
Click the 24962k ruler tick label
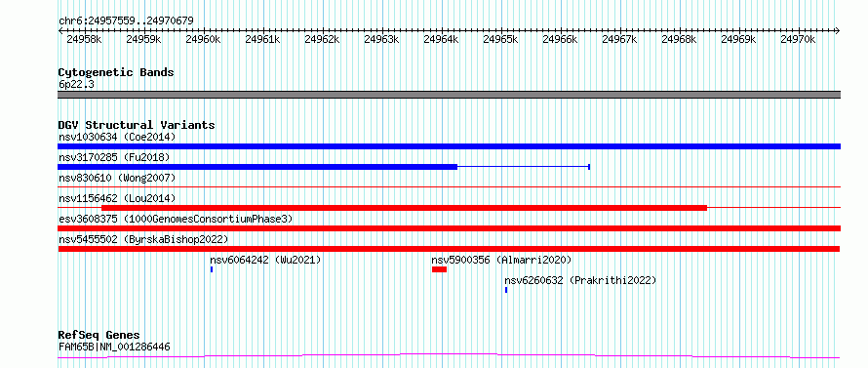322,39
